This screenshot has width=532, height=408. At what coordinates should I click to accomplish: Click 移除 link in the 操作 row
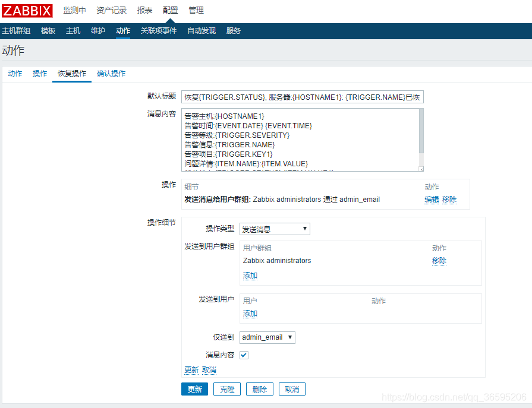(449, 200)
